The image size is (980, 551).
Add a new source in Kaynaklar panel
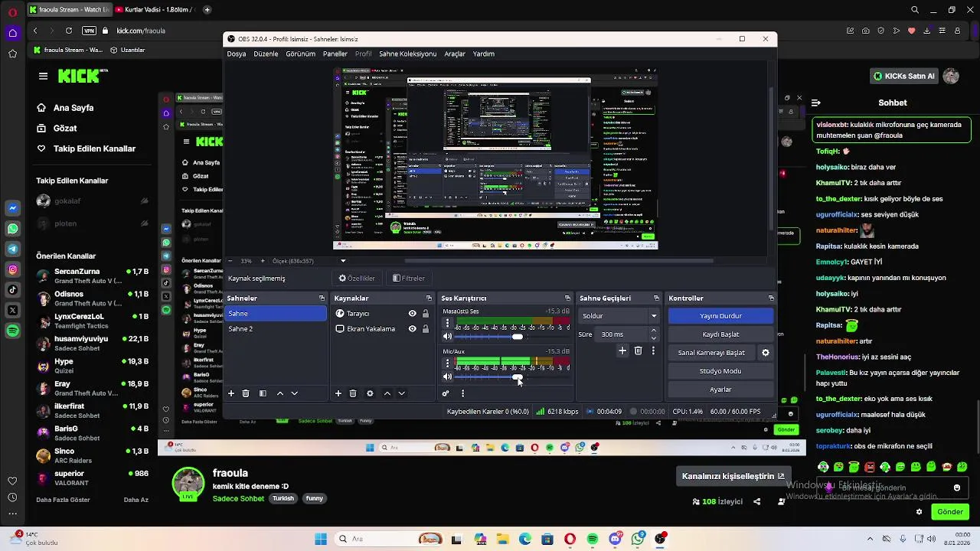click(x=338, y=393)
